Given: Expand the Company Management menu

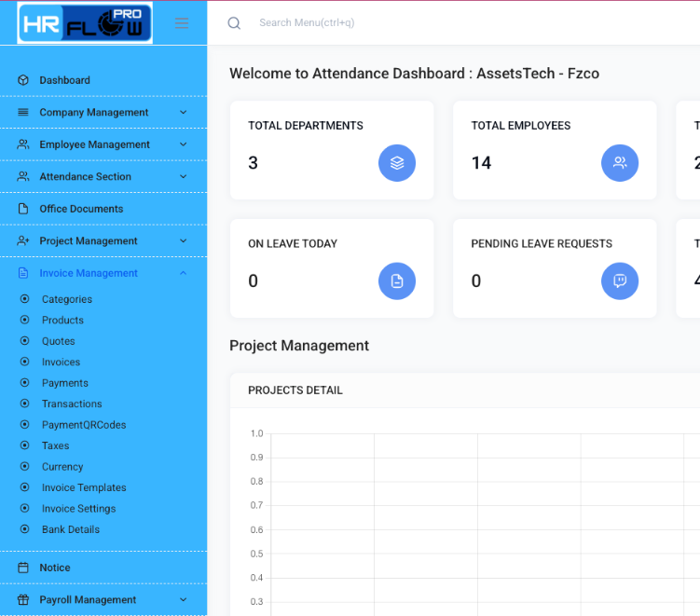Looking at the screenshot, I should (x=93, y=113).
